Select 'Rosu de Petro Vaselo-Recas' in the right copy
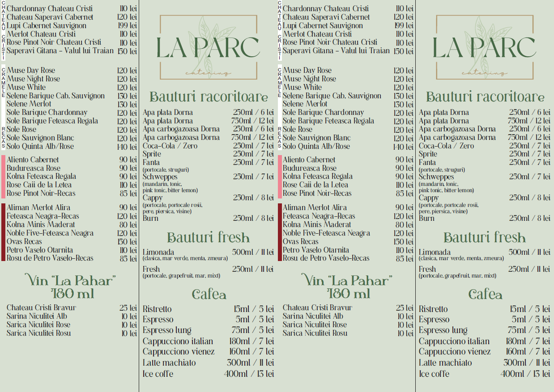This screenshot has width=554, height=392. (326, 258)
